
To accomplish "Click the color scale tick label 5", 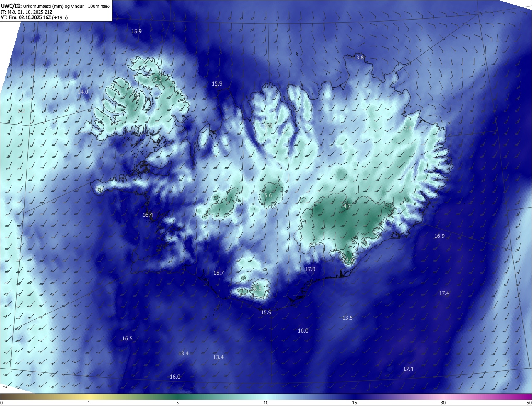I will pyautogui.click(x=177, y=403).
